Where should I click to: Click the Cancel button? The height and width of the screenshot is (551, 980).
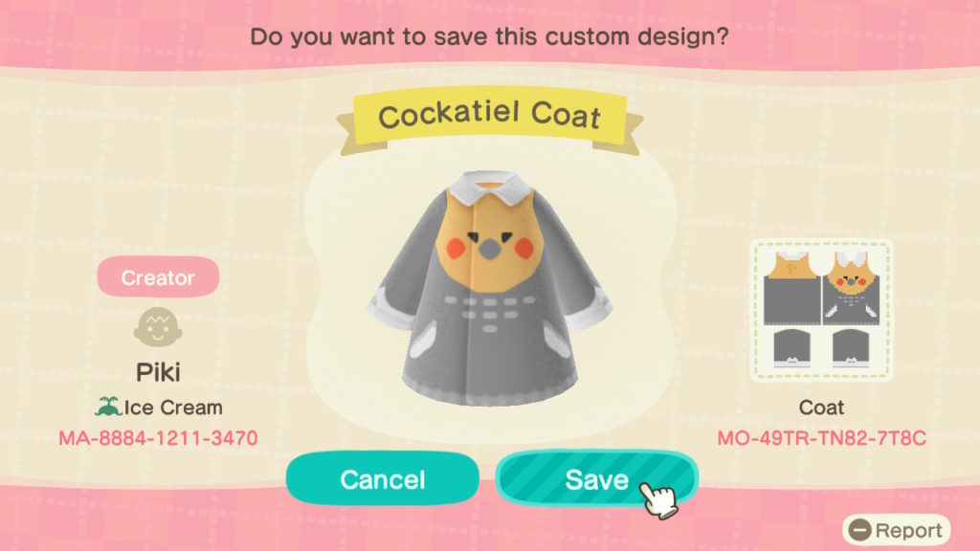(383, 479)
